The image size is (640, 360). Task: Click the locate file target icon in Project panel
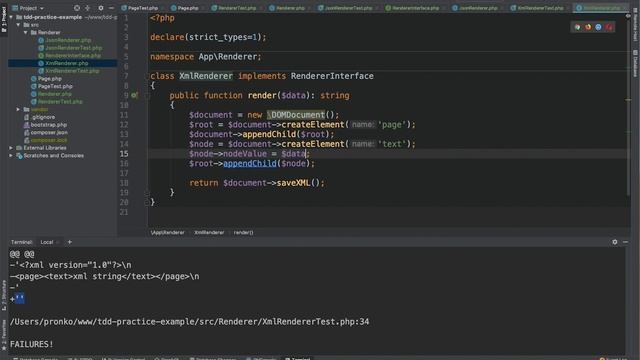click(77, 8)
